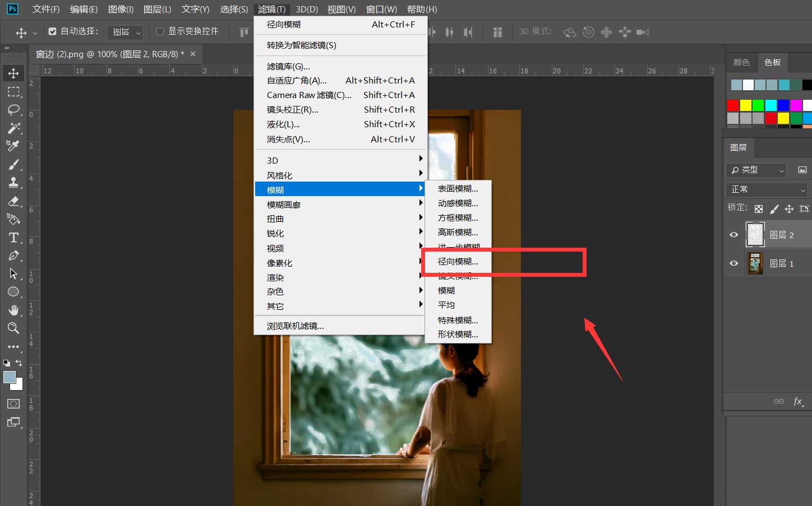Expand the 3D filter submenu
Screen dimensions: 812x506
pyautogui.click(x=340, y=160)
